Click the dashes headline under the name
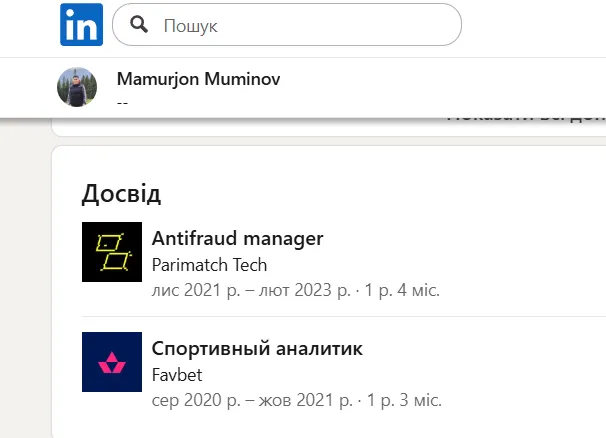 123,101
